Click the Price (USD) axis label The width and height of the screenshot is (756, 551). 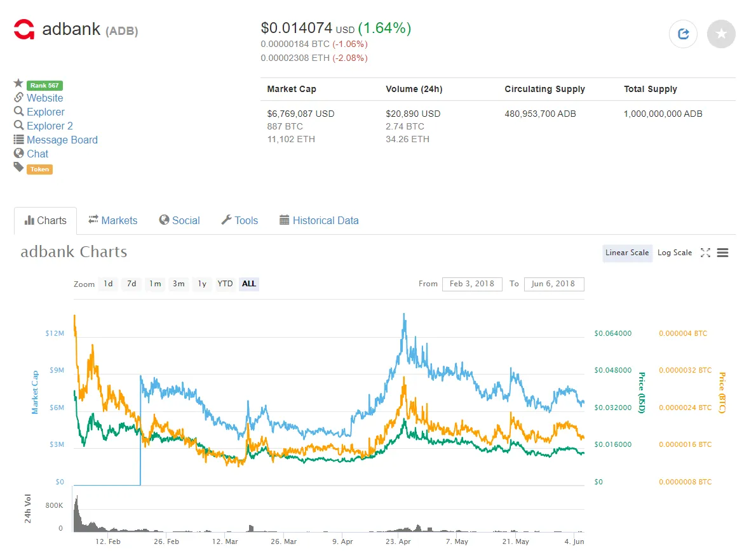click(642, 392)
